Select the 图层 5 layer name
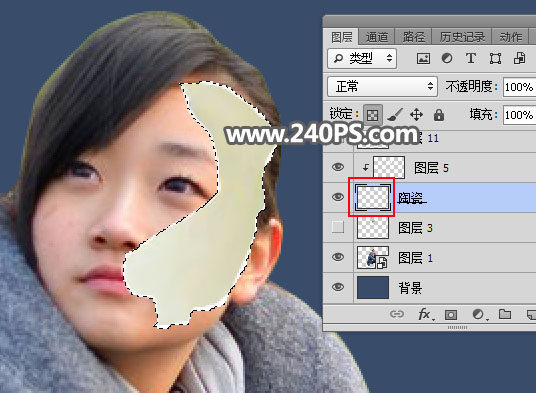The width and height of the screenshot is (536, 393). [431, 168]
